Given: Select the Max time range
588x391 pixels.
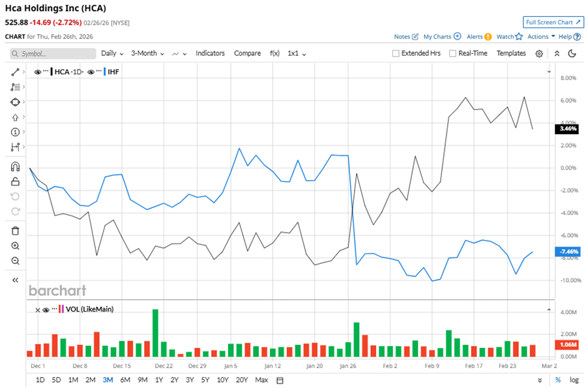Looking at the screenshot, I should (261, 380).
